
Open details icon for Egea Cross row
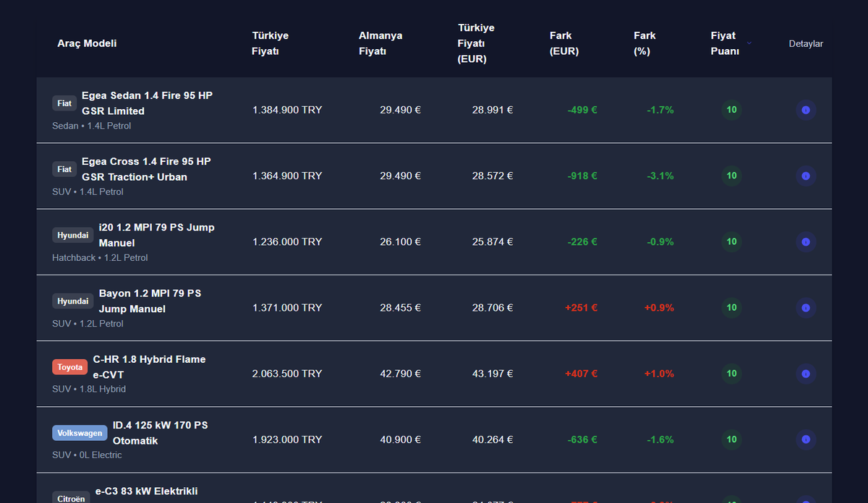(805, 176)
